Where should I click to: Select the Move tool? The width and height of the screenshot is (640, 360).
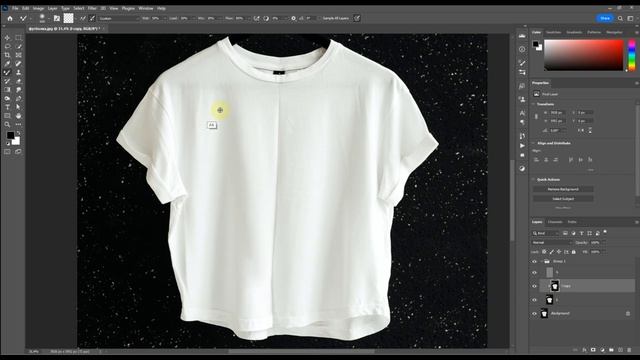point(7,38)
